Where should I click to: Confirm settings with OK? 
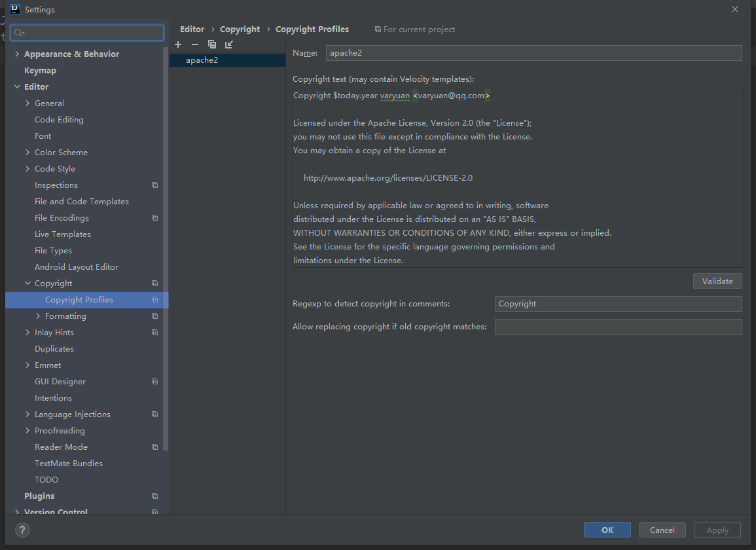tap(607, 530)
